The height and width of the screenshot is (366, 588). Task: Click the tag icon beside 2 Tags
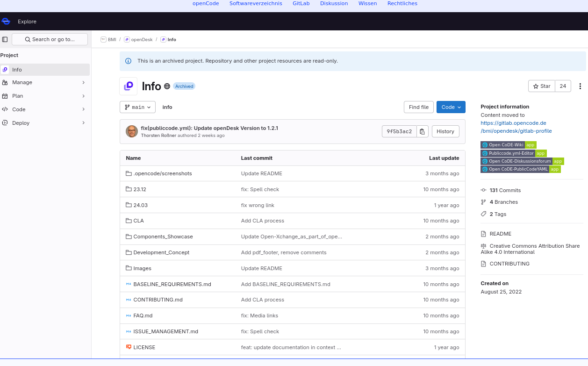tap(484, 214)
